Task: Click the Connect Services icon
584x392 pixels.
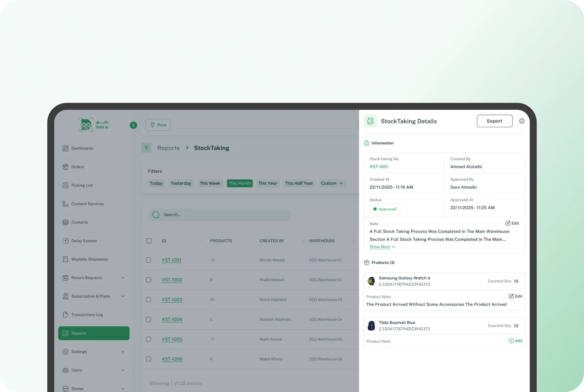Action: point(65,204)
